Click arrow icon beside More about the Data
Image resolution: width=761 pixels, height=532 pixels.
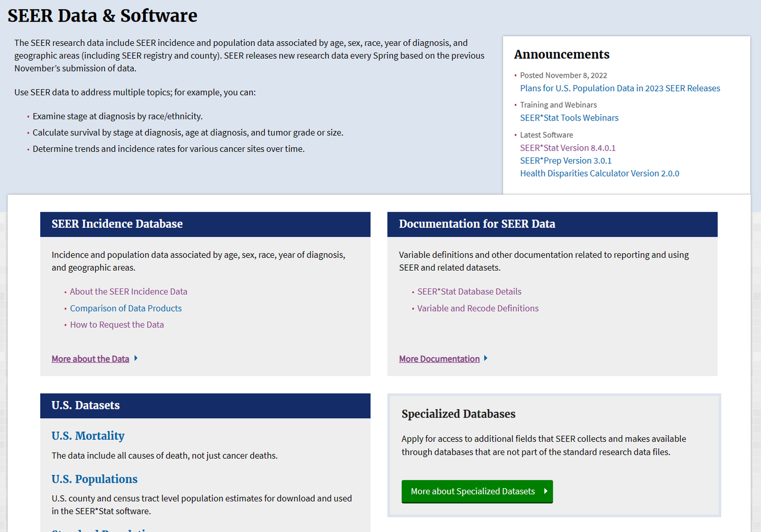[136, 358]
